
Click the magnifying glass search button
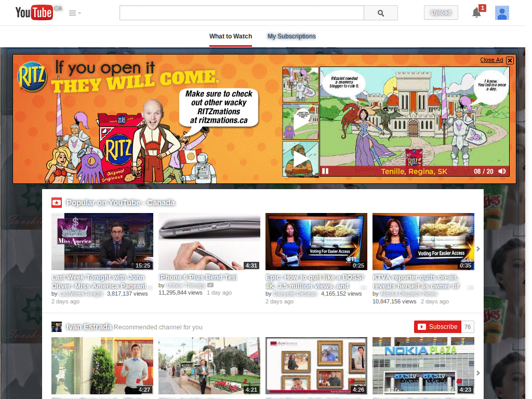coord(381,13)
